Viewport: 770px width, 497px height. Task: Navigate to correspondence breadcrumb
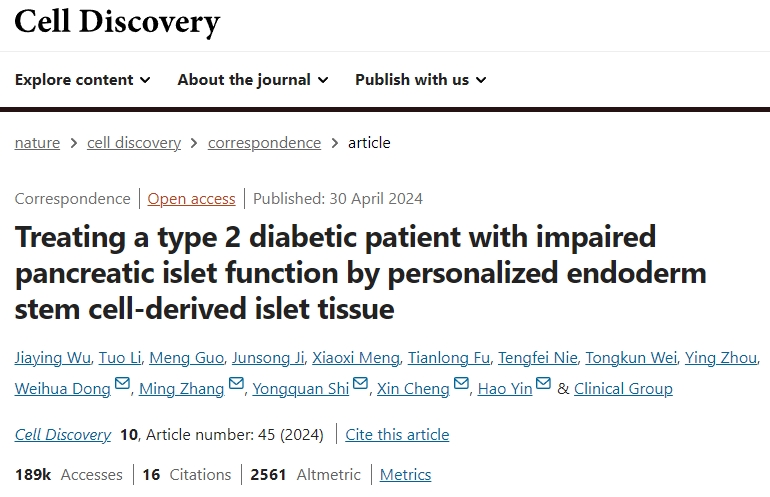(264, 143)
